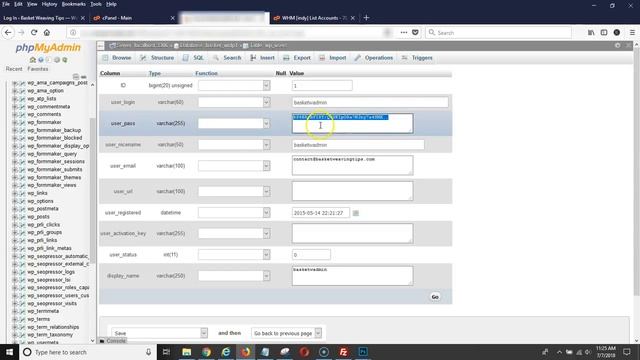Open the Export tab
Viewport: 640px width, 360px height.
[x=297, y=58]
